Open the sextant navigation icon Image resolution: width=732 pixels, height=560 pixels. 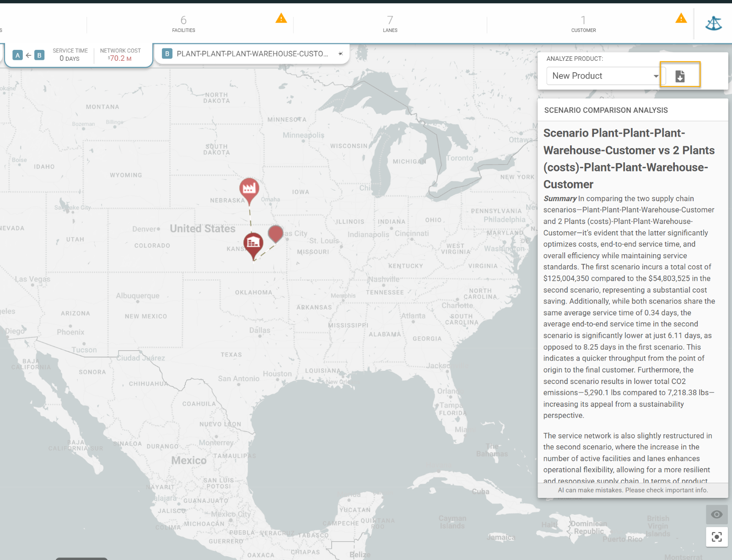[x=713, y=23]
